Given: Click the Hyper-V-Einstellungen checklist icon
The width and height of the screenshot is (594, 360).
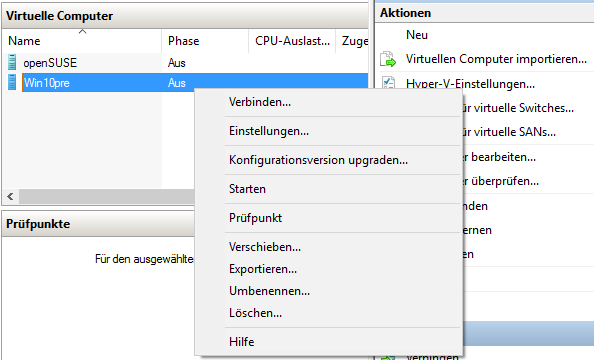Looking at the screenshot, I should tap(388, 83).
